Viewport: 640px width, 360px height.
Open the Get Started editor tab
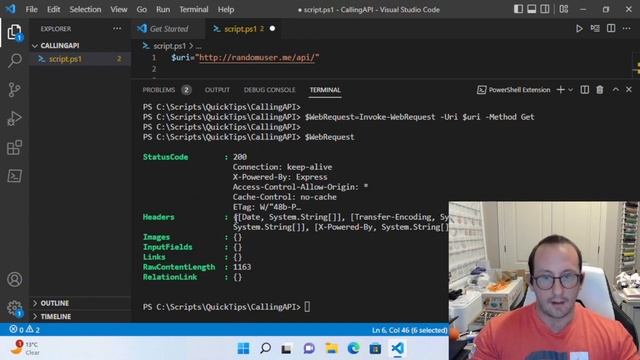(x=169, y=29)
